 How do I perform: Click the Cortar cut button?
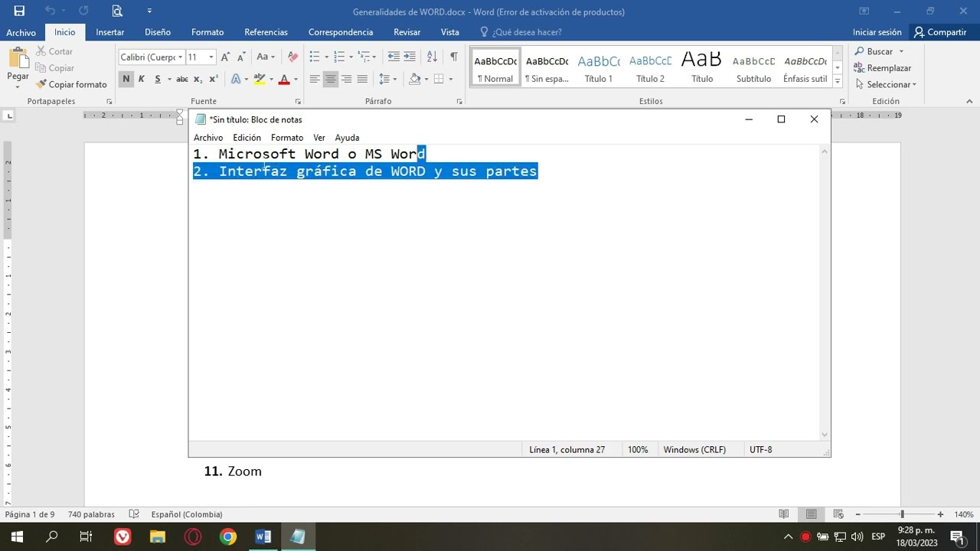coord(54,51)
